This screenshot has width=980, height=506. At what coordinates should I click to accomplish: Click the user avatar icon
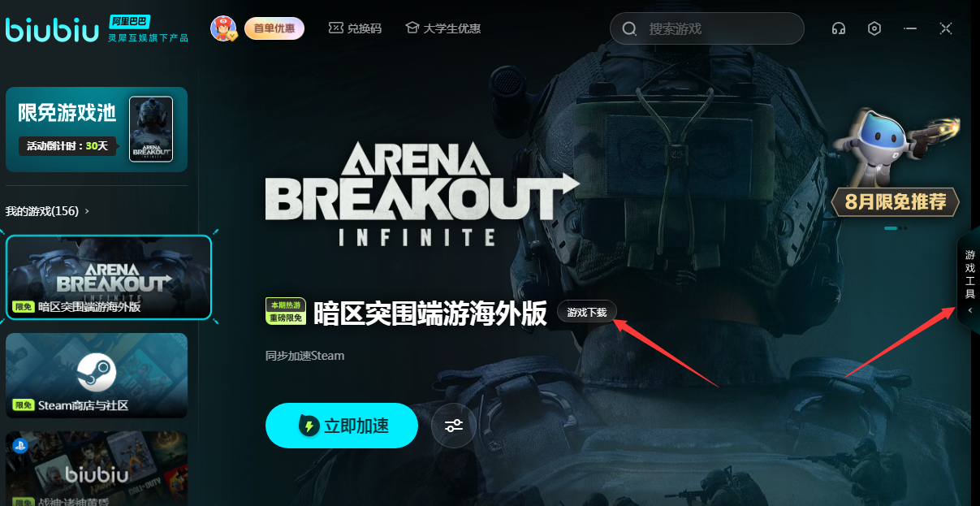223,28
